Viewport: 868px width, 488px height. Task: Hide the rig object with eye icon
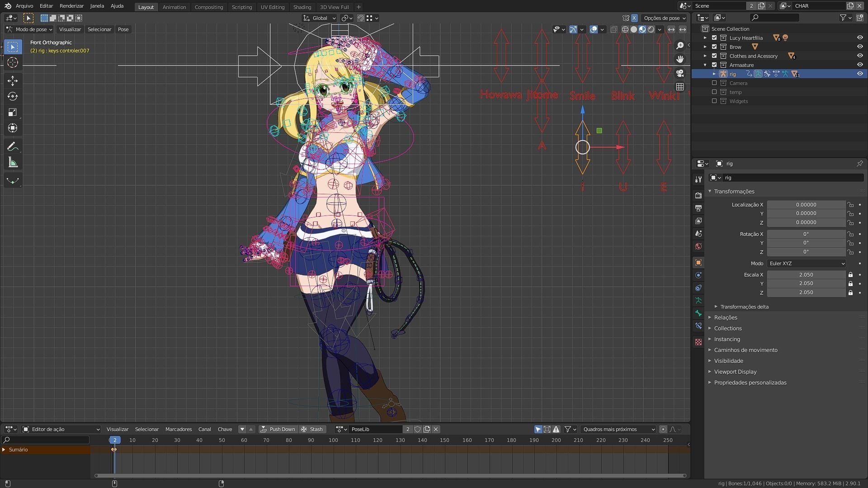click(859, 74)
